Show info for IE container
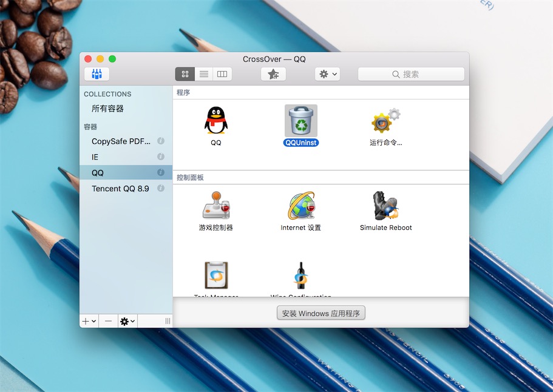This screenshot has height=392, width=553. point(161,157)
